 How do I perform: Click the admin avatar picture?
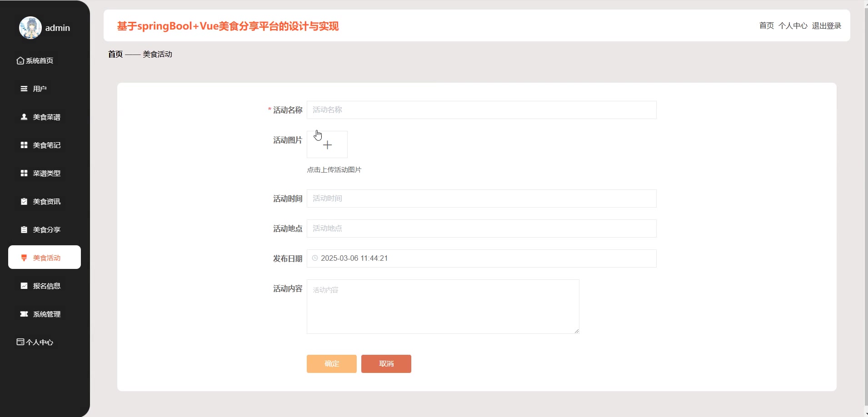point(30,27)
